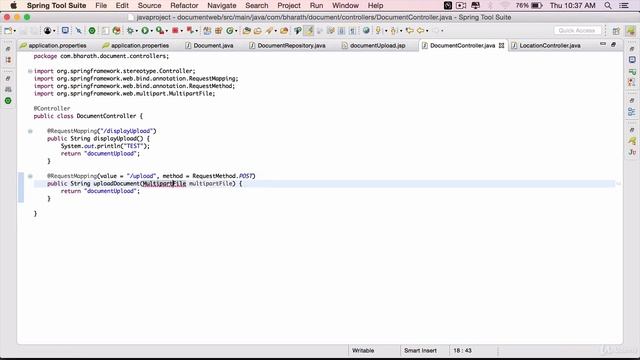Toggle Show Whitespace Characters toolbar button

[x=352, y=31]
